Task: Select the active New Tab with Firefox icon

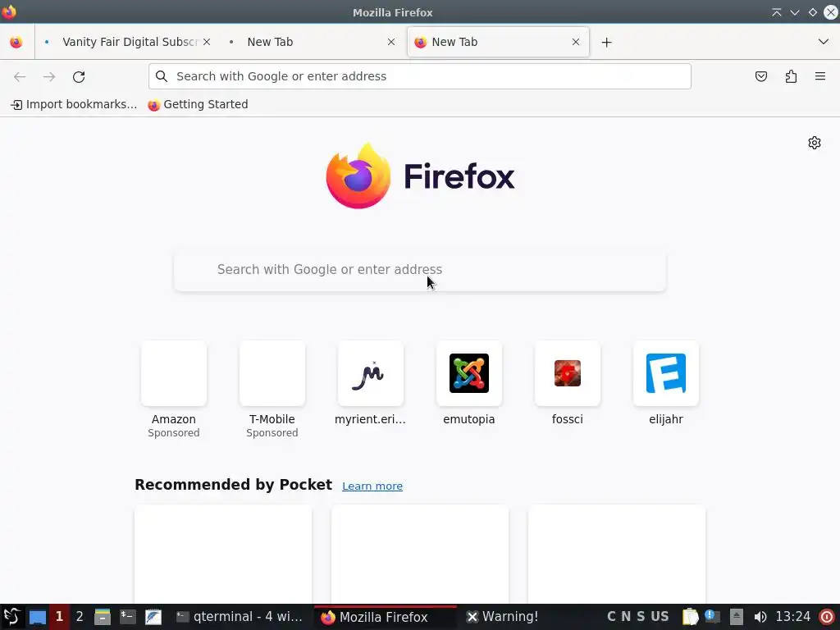Action: 498,42
